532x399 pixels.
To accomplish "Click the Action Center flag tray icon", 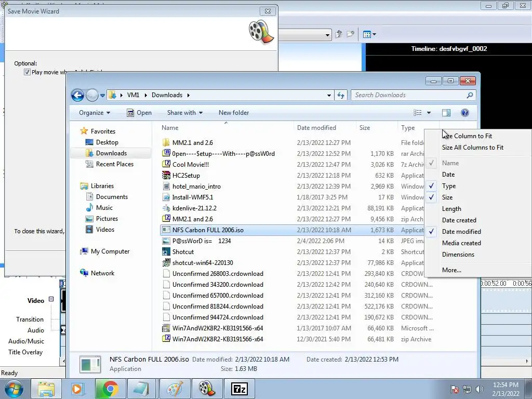I will point(455,389).
